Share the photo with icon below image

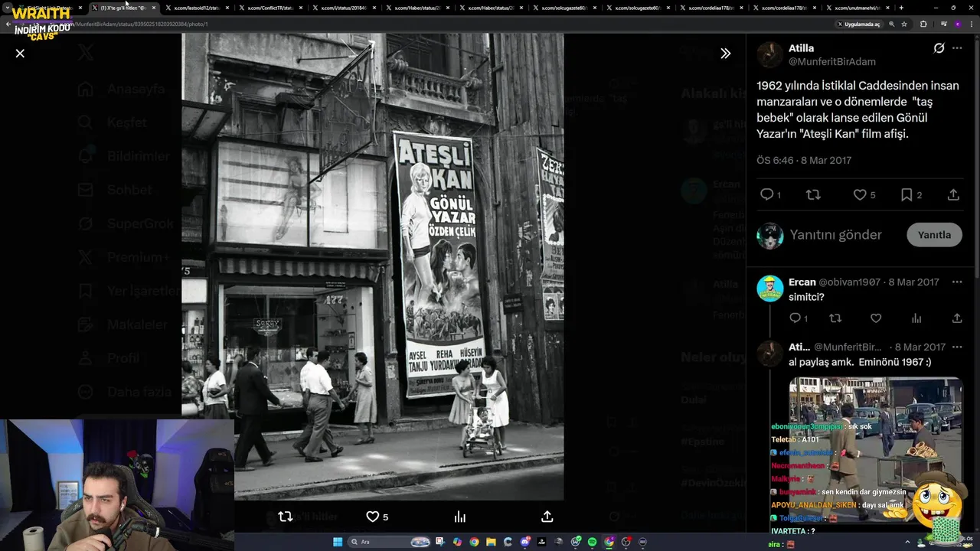(547, 517)
